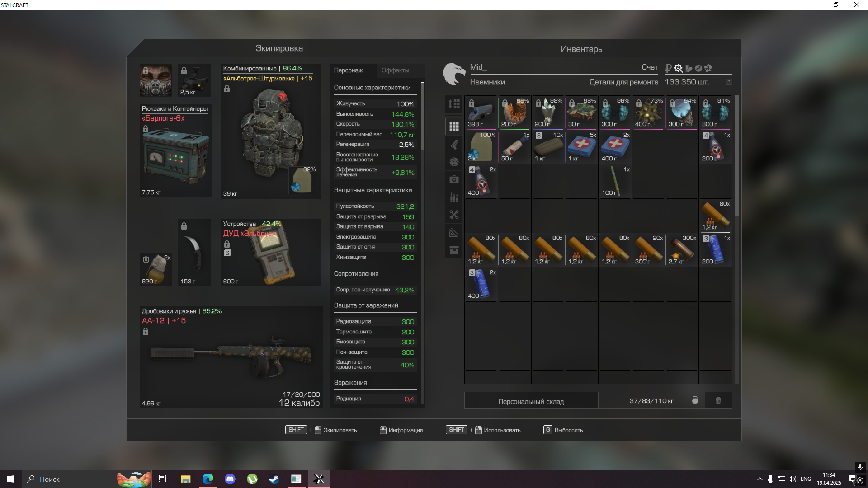Viewport: 868px width, 488px height.
Task: Select the 100% armor plate 2 кг item
Action: click(x=481, y=147)
